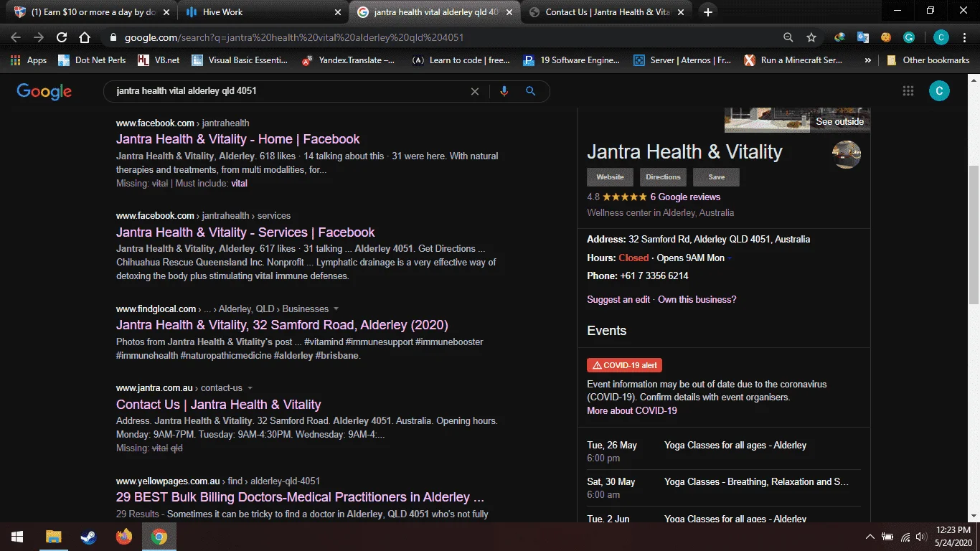
Task: Go to Google home via the logo
Action: 44,91
